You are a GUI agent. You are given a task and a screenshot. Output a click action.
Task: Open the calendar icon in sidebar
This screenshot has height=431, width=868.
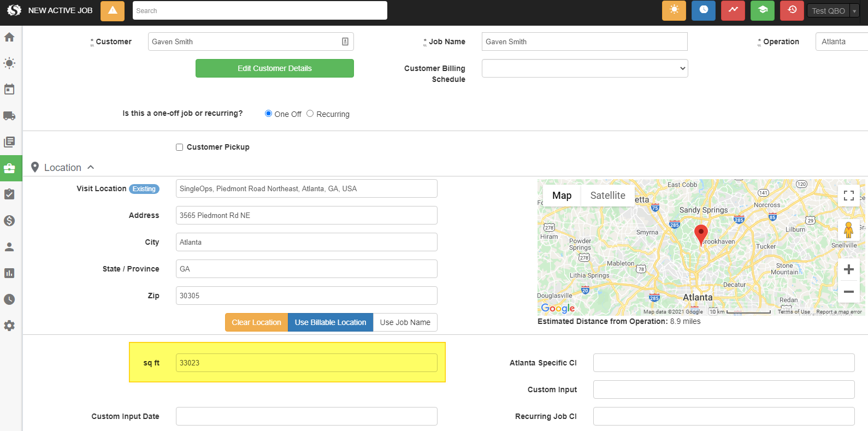click(9, 89)
